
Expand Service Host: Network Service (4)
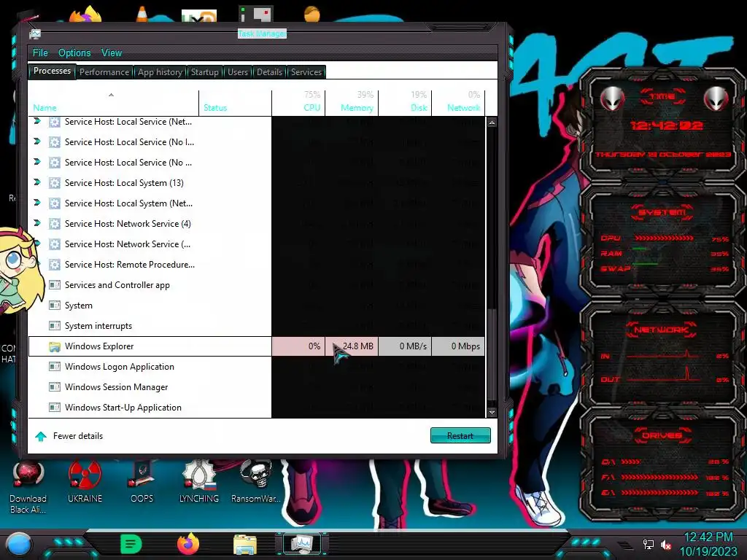[37, 223]
